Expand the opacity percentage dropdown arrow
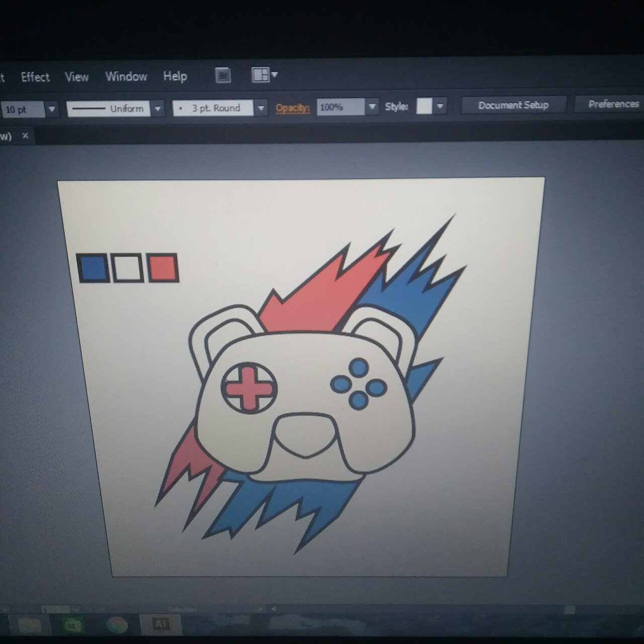 372,107
